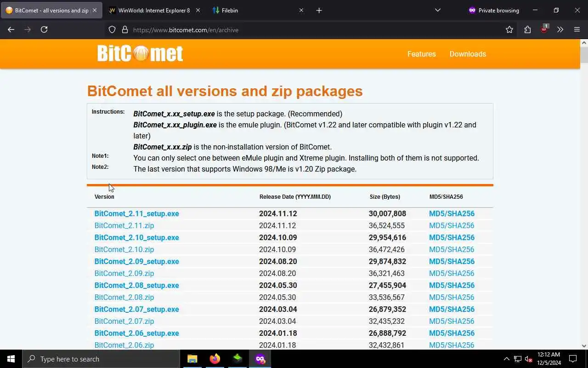Download BitComet_2.07.zip

pyautogui.click(x=124, y=321)
